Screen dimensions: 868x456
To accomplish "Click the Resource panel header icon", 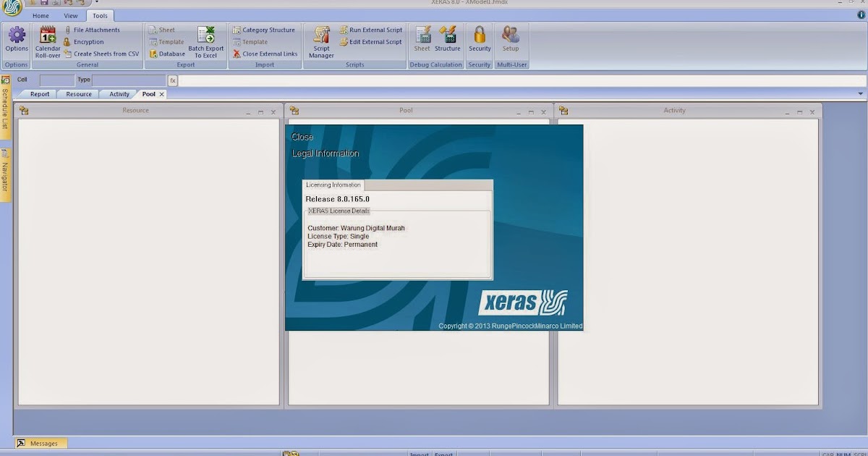I will click(x=24, y=111).
